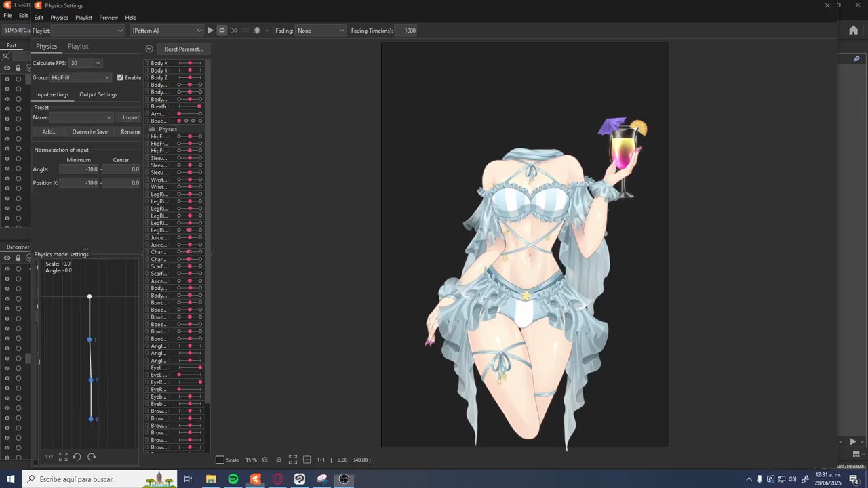Open the Playlist combo box
This screenshot has width=868, height=488.
[x=88, y=30]
